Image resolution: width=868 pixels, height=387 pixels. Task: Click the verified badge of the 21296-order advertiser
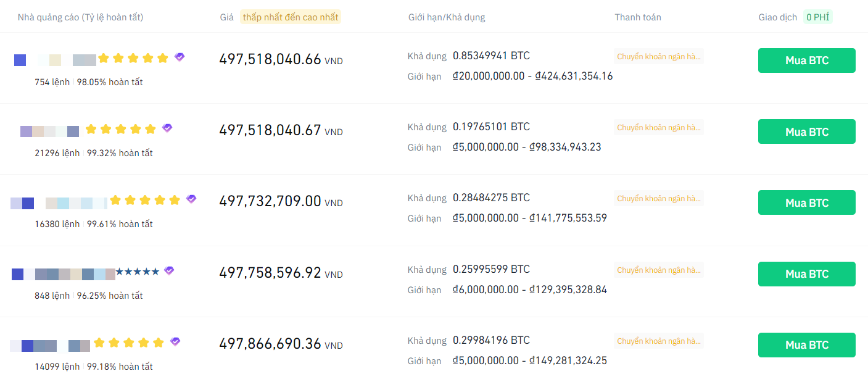click(x=167, y=128)
